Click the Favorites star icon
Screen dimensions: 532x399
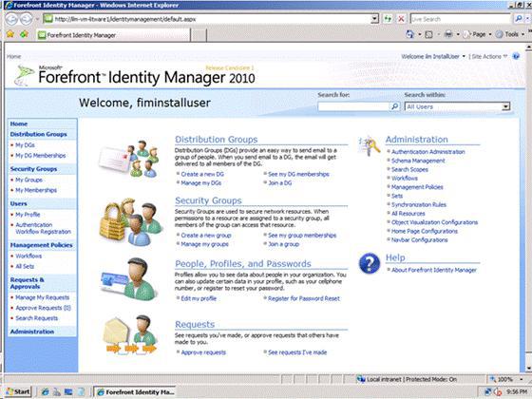coord(10,34)
